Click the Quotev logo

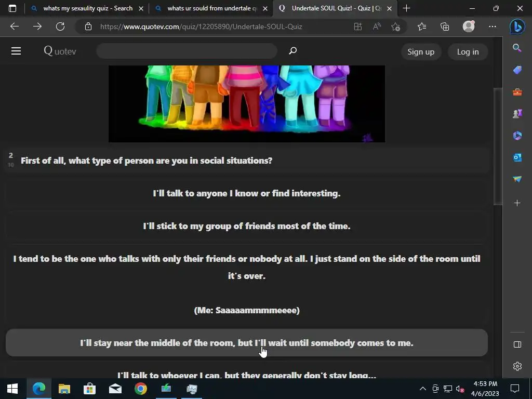pos(60,51)
